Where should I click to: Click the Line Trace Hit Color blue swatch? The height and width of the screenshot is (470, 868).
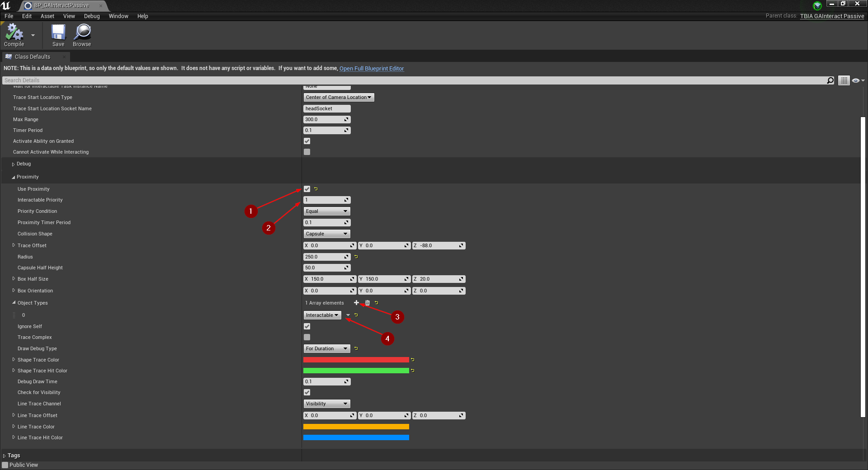click(x=356, y=437)
